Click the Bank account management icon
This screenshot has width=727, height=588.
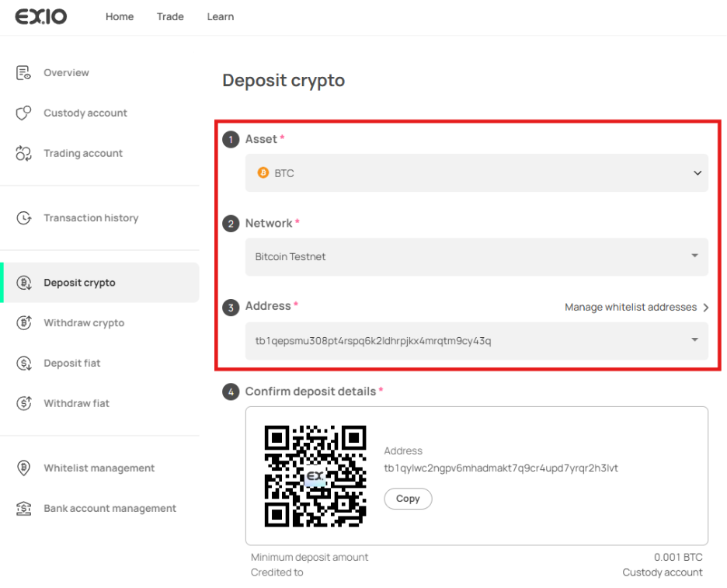[23, 509]
